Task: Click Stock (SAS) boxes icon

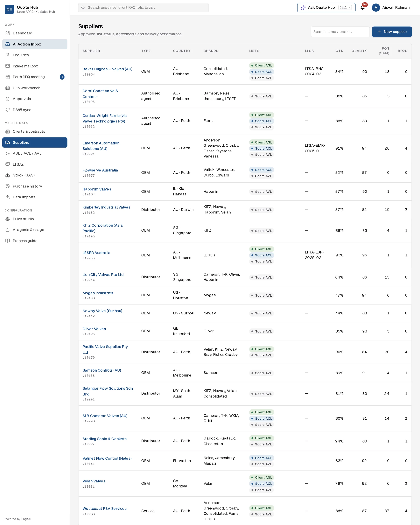Action: coord(8,175)
